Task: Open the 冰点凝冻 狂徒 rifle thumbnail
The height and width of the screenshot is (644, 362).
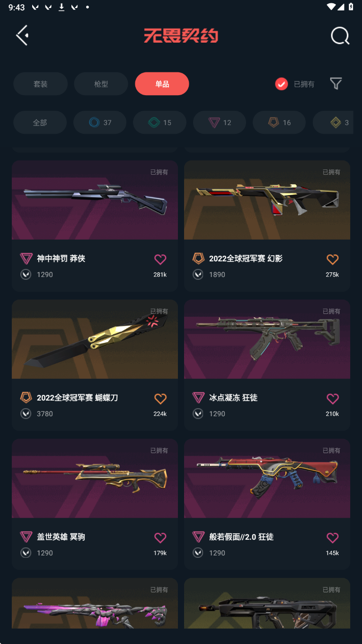Action: (x=267, y=339)
